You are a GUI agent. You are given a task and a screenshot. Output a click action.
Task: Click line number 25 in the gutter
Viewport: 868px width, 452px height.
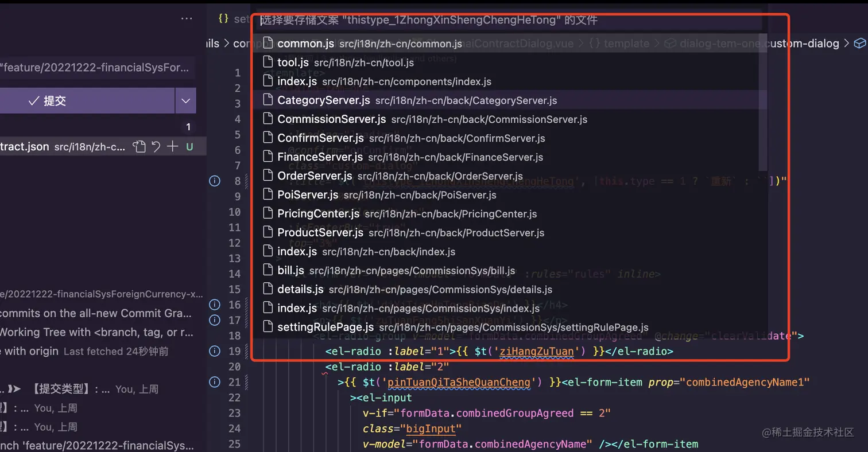[234, 444]
